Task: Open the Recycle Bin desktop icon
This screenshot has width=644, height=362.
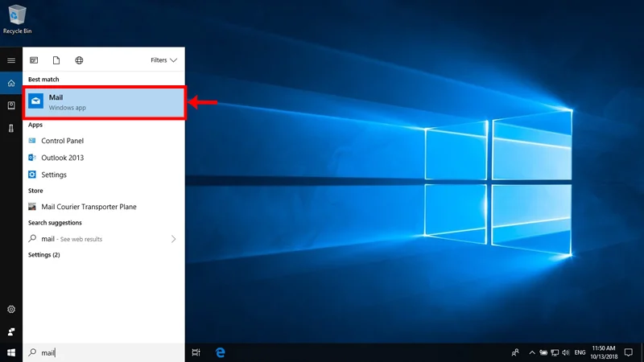Action: 17,19
